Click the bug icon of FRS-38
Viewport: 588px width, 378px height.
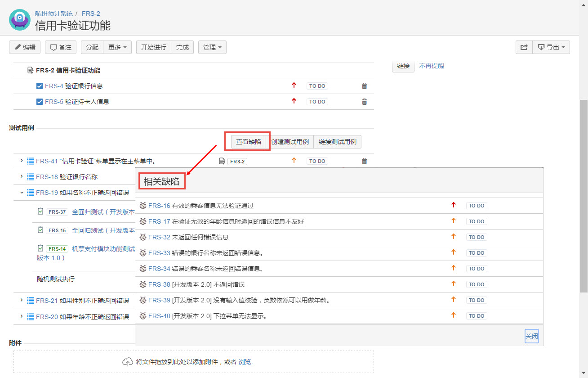[x=143, y=284]
